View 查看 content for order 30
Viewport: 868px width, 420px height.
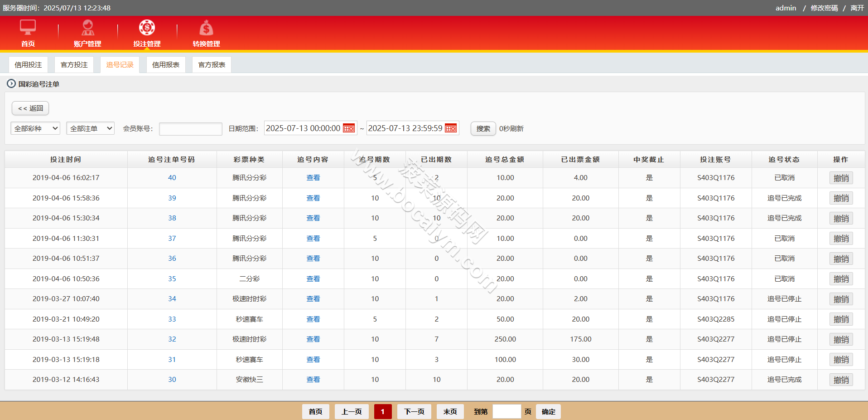coord(313,380)
